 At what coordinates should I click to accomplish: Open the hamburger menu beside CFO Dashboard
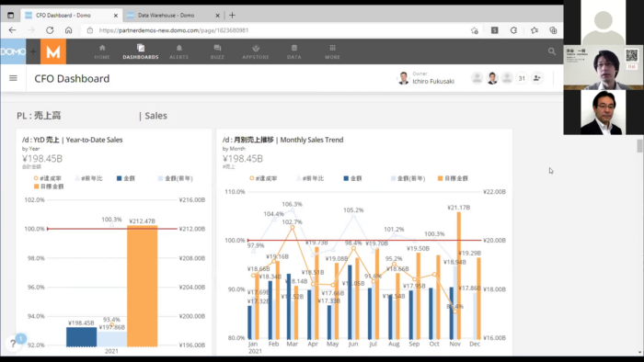click(x=13, y=78)
